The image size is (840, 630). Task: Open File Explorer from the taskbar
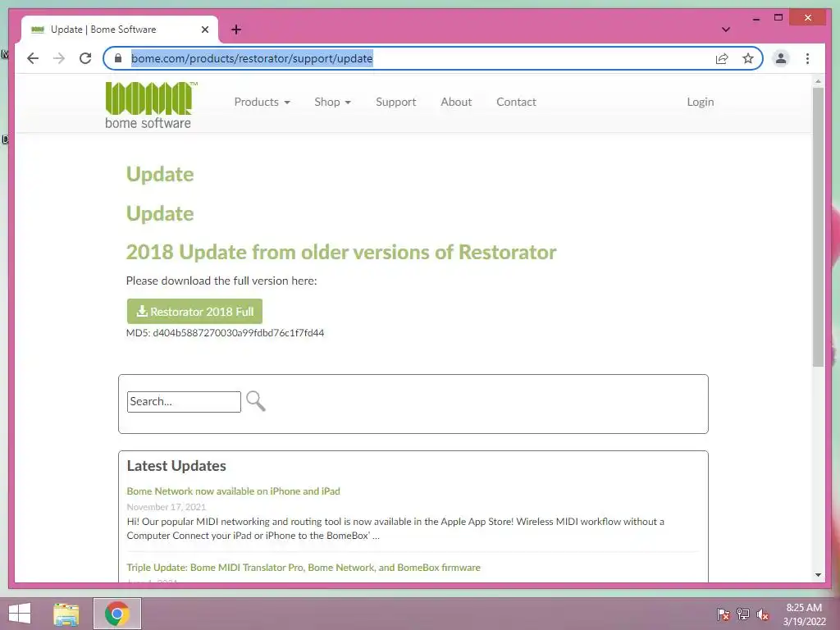coord(66,614)
